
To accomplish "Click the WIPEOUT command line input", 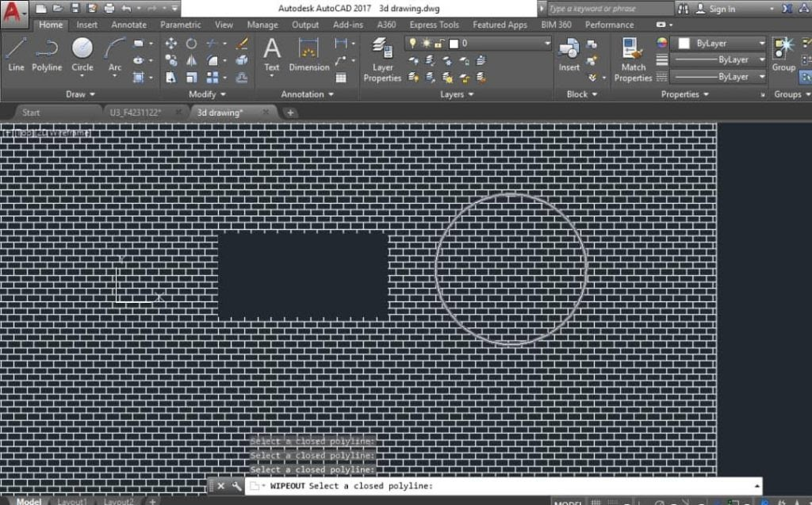I will click(x=502, y=486).
